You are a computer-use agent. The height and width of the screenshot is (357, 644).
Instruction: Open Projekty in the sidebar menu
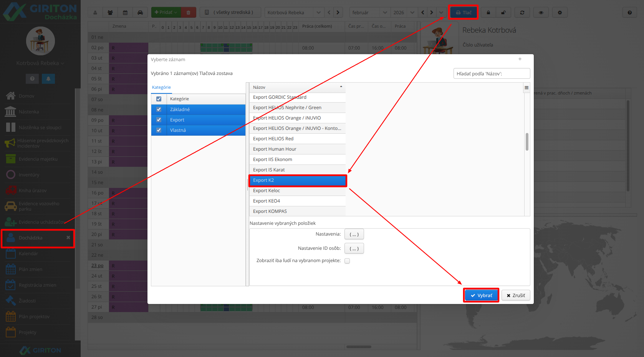pos(28,332)
